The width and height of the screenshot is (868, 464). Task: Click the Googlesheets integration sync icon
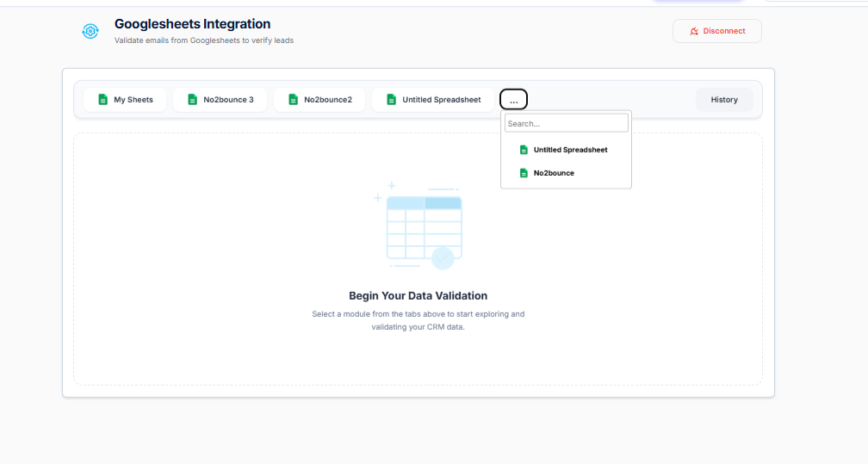[x=90, y=31]
